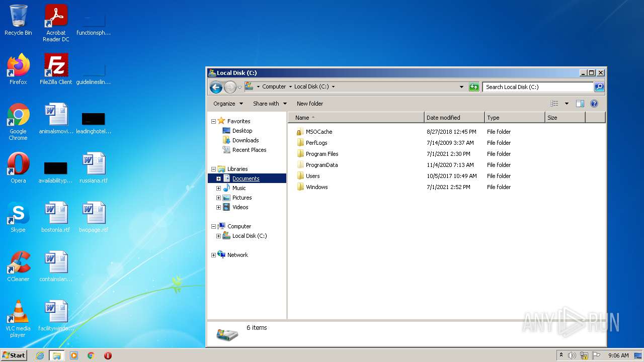
Task: Select russiana.rtf on the desktop
Action: 94,168
